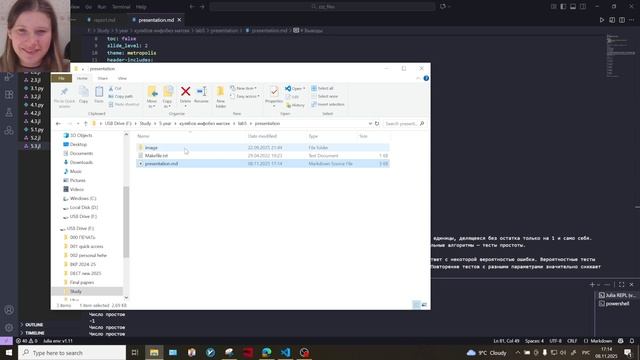Show hidden system tray icons

pos(518,352)
